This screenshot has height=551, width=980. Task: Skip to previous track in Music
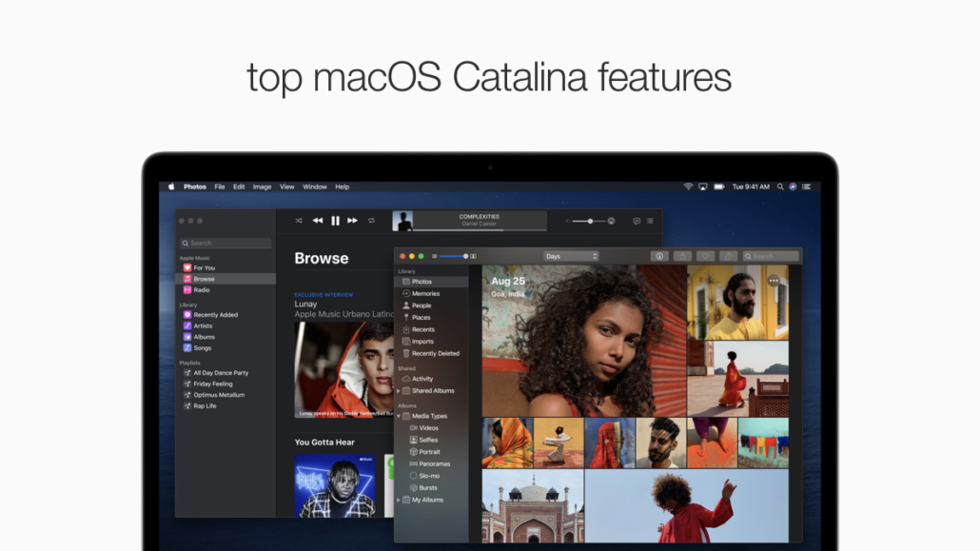(x=318, y=221)
